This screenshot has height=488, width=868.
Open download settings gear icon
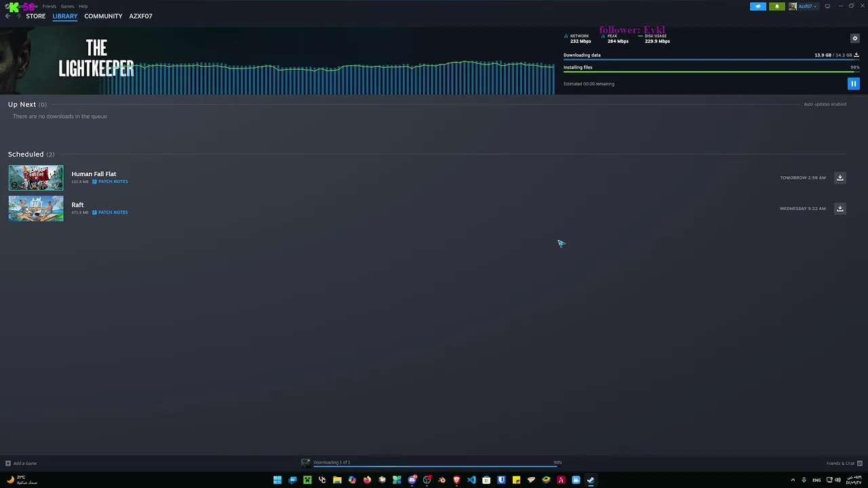(x=854, y=39)
